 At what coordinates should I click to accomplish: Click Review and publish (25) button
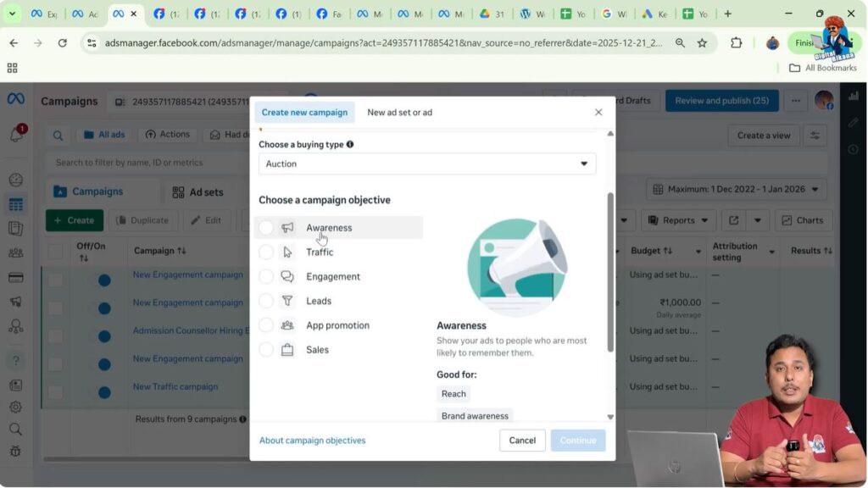722,101
